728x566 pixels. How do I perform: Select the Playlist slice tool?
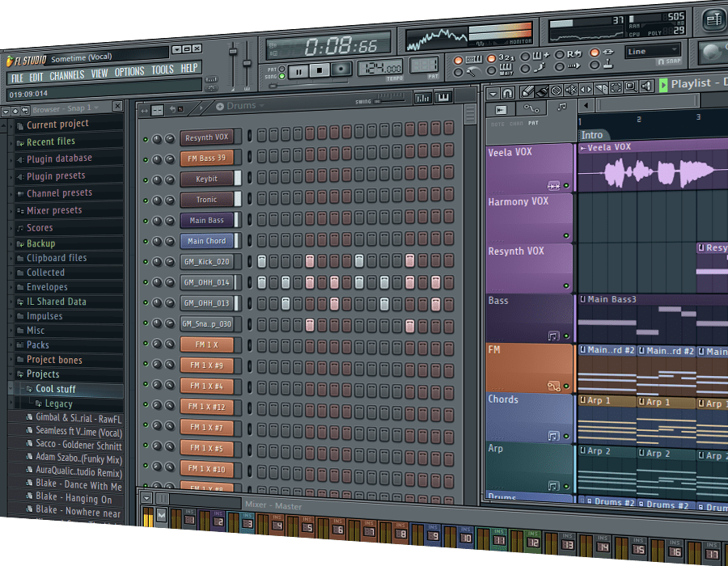pyautogui.click(x=601, y=89)
